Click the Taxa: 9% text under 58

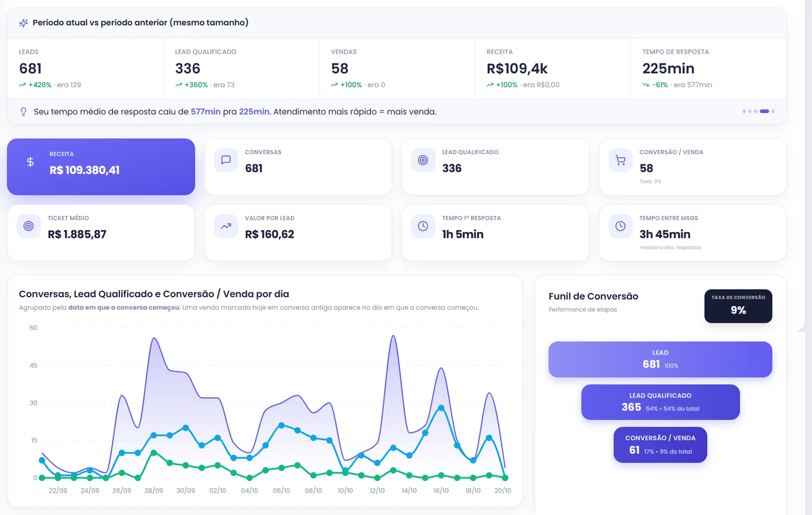pyautogui.click(x=650, y=182)
